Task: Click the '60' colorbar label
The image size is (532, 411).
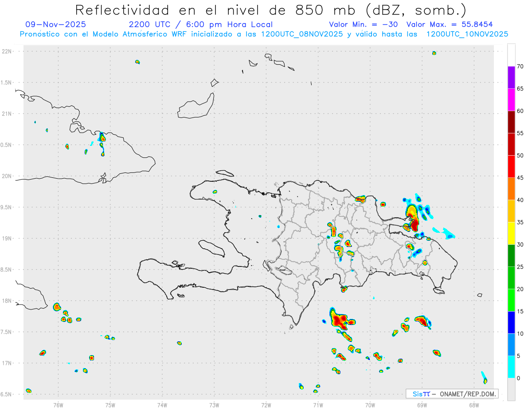Action: pyautogui.click(x=520, y=111)
